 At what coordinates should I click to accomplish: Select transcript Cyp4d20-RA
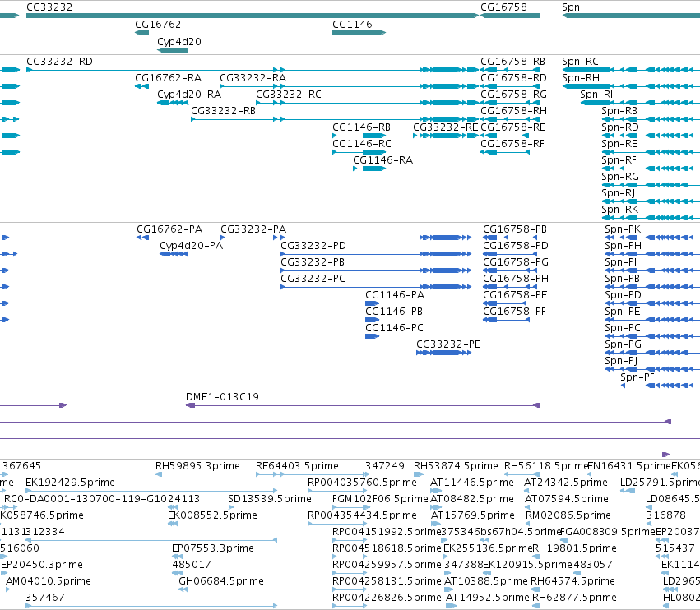(x=189, y=95)
